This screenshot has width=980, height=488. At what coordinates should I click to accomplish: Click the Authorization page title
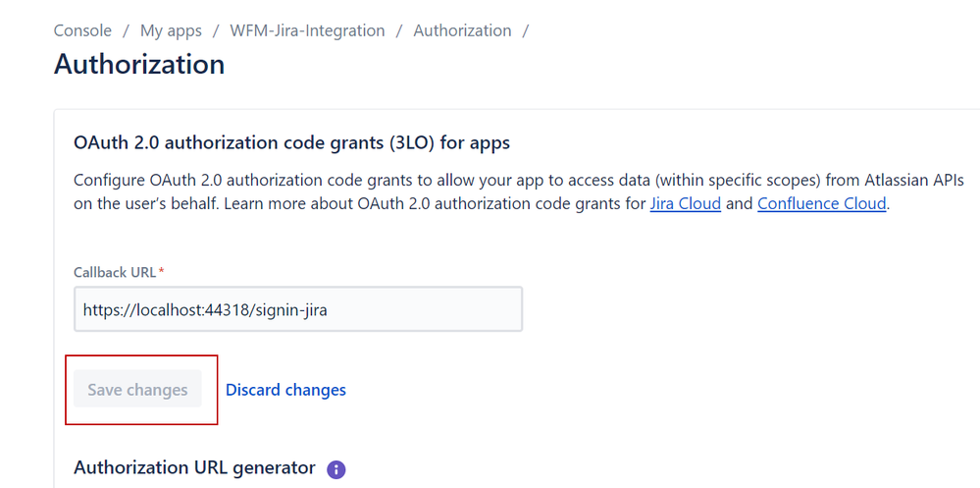[139, 64]
